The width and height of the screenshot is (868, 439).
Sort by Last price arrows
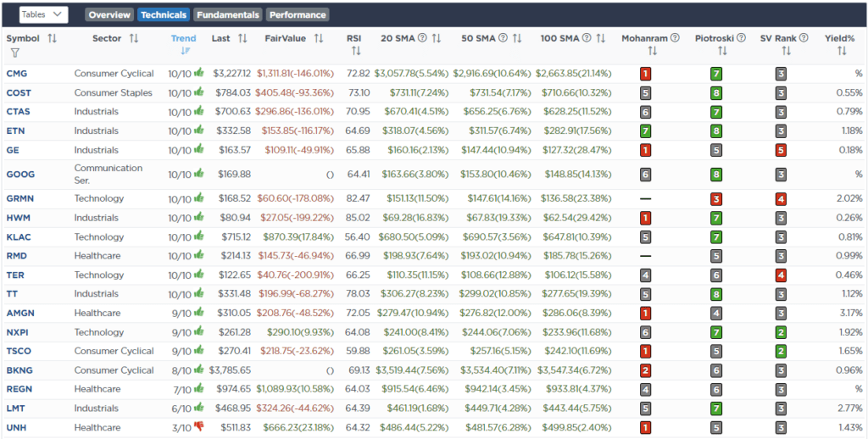click(242, 38)
